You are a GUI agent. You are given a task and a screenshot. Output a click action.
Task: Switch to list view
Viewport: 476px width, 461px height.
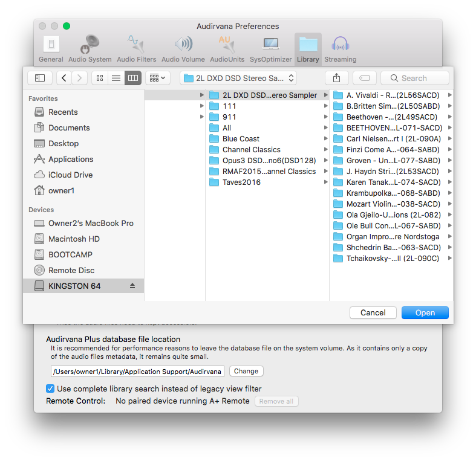(x=116, y=79)
